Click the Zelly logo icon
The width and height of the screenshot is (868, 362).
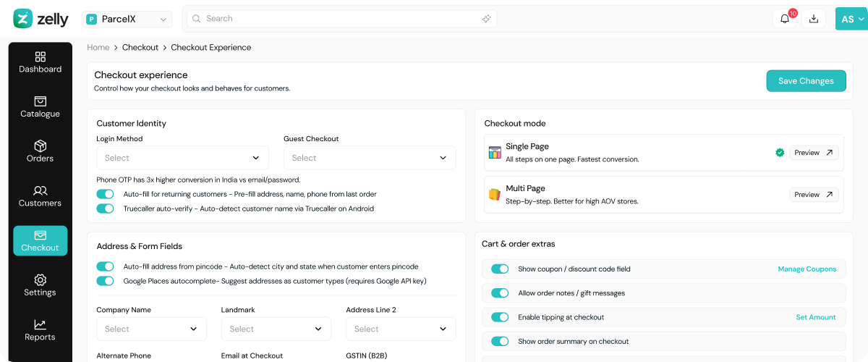point(23,19)
